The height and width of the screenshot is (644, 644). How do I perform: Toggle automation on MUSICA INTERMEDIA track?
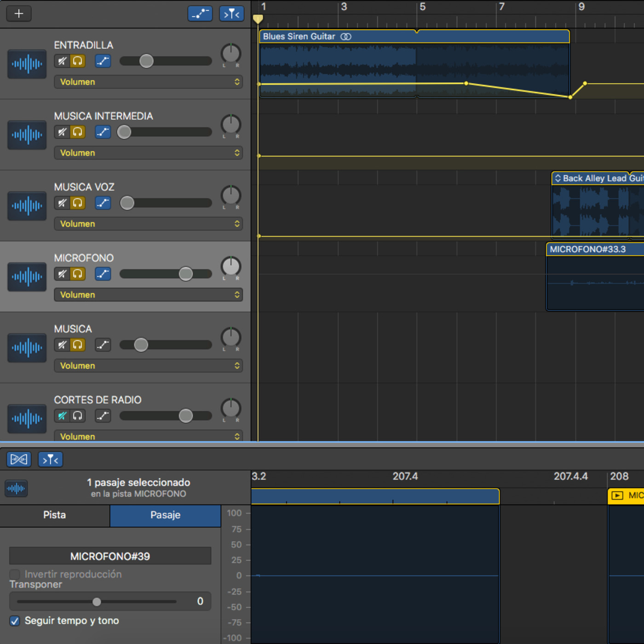(x=103, y=132)
